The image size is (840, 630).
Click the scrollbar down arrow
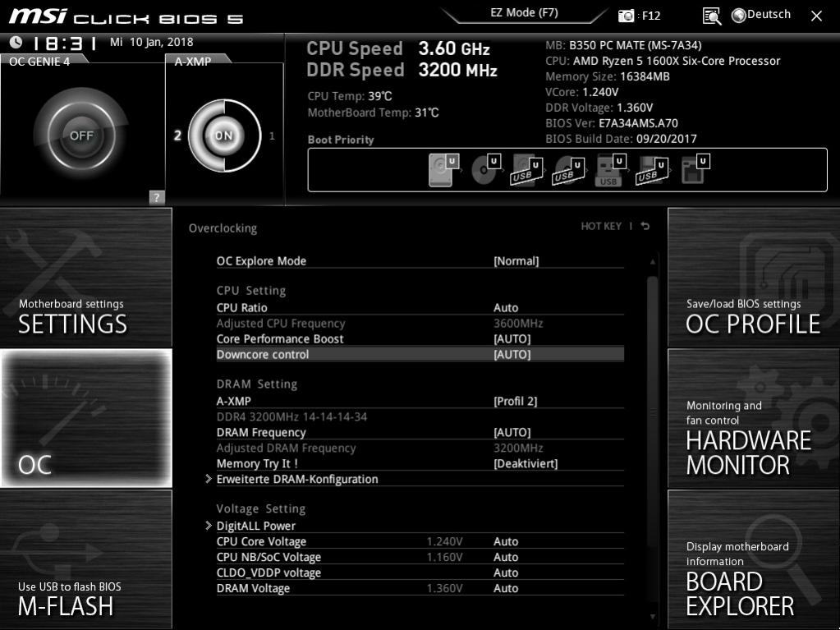click(x=653, y=617)
